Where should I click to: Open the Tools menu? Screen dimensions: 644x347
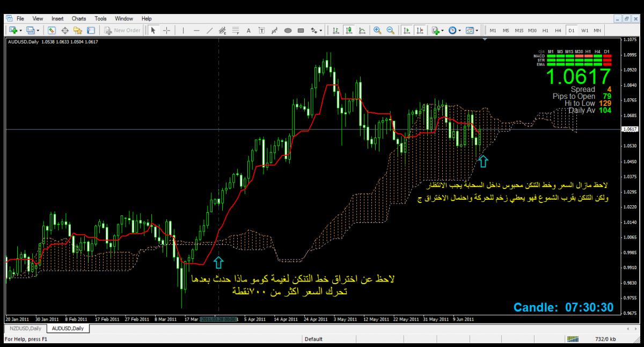pos(100,19)
